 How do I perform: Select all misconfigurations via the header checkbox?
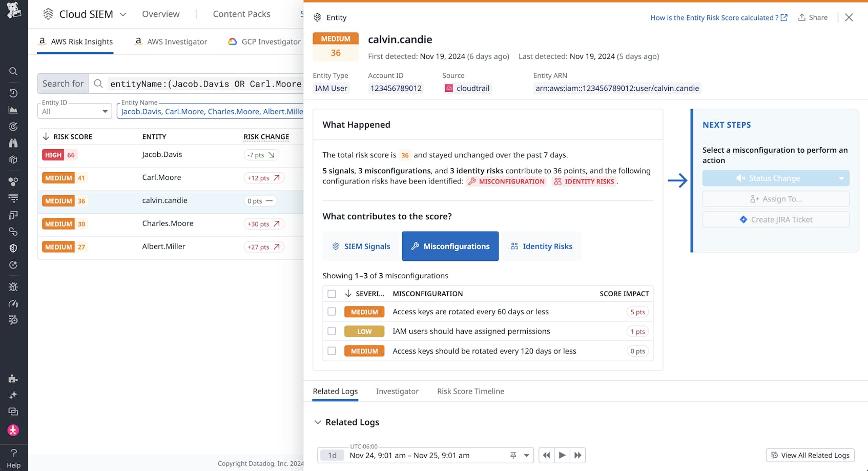tap(332, 293)
